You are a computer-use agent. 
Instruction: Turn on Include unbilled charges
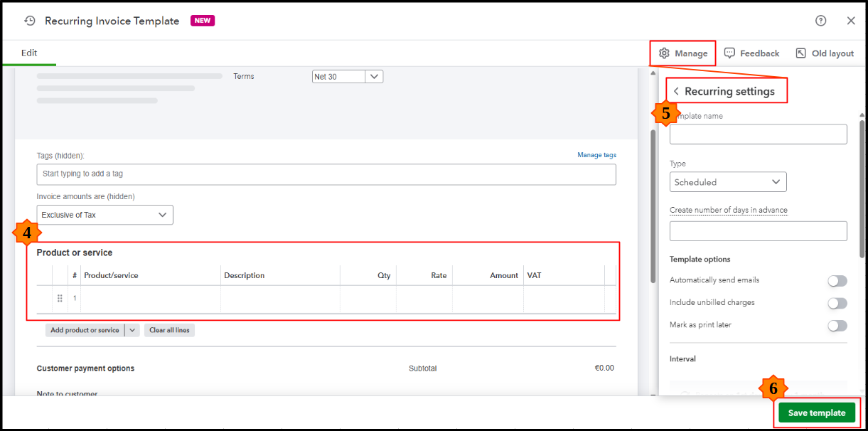pyautogui.click(x=837, y=303)
